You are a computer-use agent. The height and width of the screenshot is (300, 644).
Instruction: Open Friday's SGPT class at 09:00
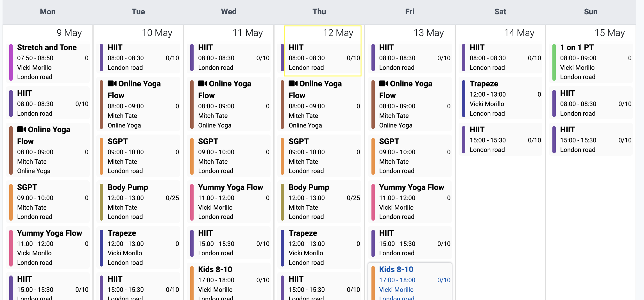410,156
